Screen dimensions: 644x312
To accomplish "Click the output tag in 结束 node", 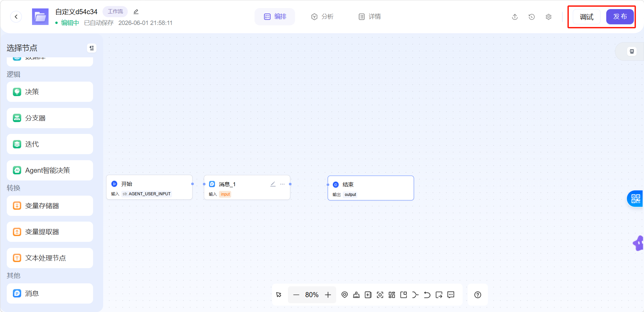I will click(x=350, y=195).
